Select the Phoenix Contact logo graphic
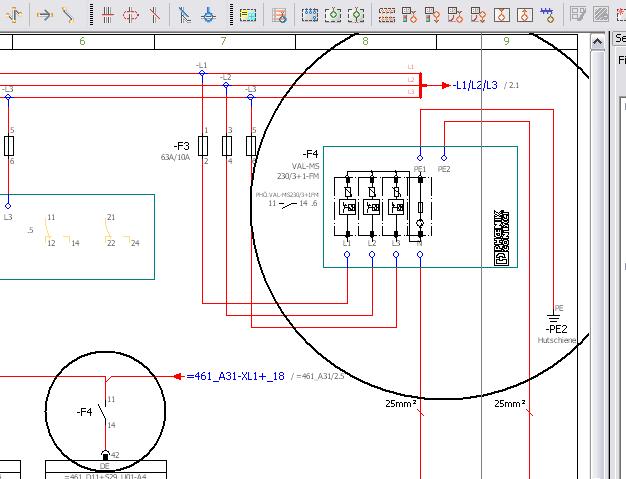626x479 pixels. [x=502, y=238]
